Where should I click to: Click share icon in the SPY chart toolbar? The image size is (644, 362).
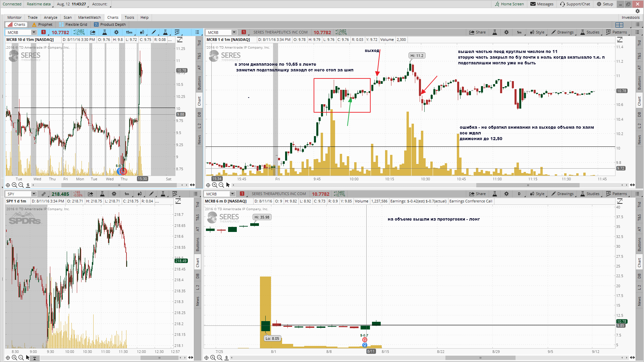[91, 194]
